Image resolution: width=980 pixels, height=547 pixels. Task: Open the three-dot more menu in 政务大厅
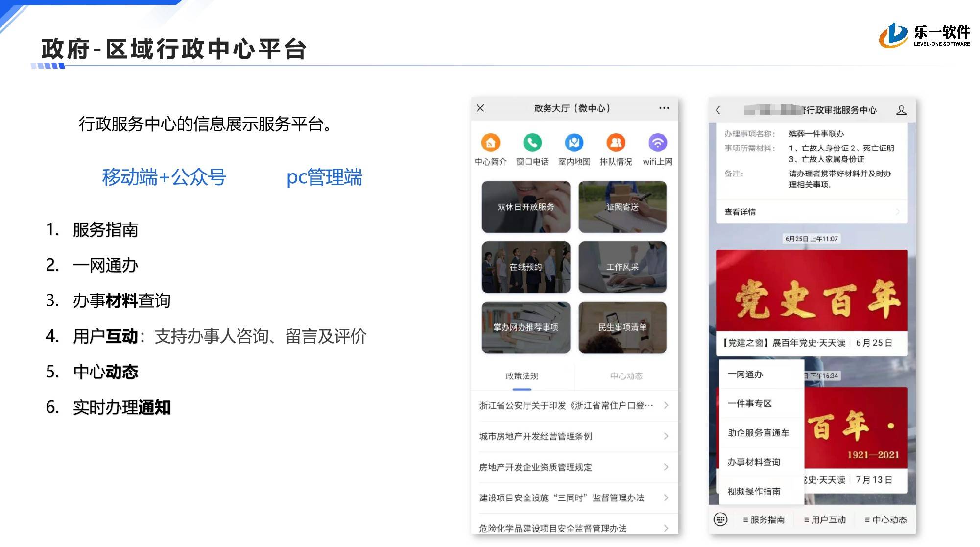tap(664, 108)
